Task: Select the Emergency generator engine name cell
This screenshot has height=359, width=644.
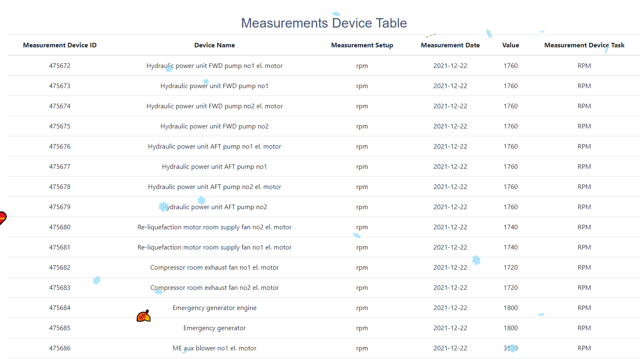Action: (x=214, y=308)
